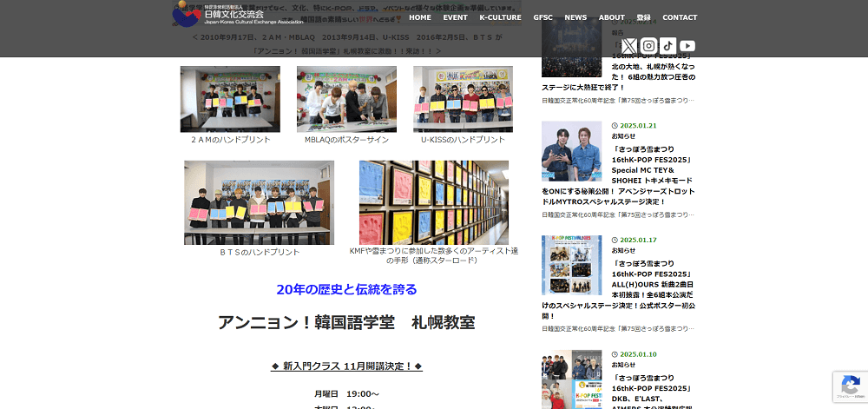This screenshot has height=409, width=868.
Task: Open the TEY & SHOHEI news thumbnail
Action: [x=571, y=151]
